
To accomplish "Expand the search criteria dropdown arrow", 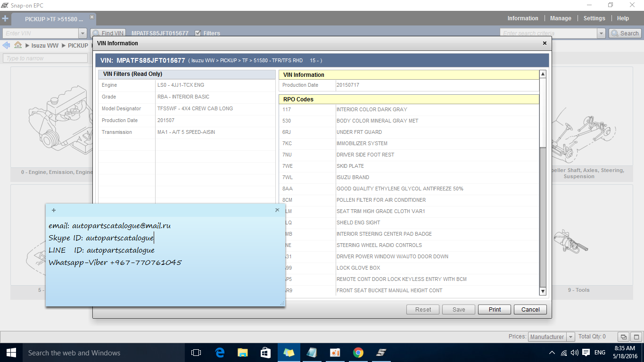I will coord(602,33).
